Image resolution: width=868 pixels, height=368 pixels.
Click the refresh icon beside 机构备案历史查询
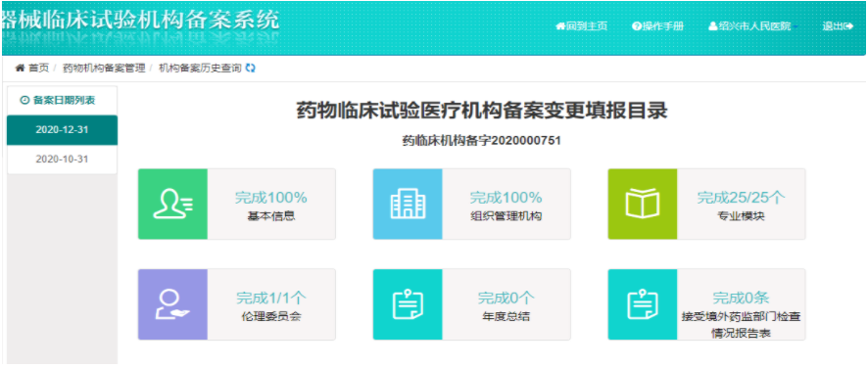tap(250, 69)
